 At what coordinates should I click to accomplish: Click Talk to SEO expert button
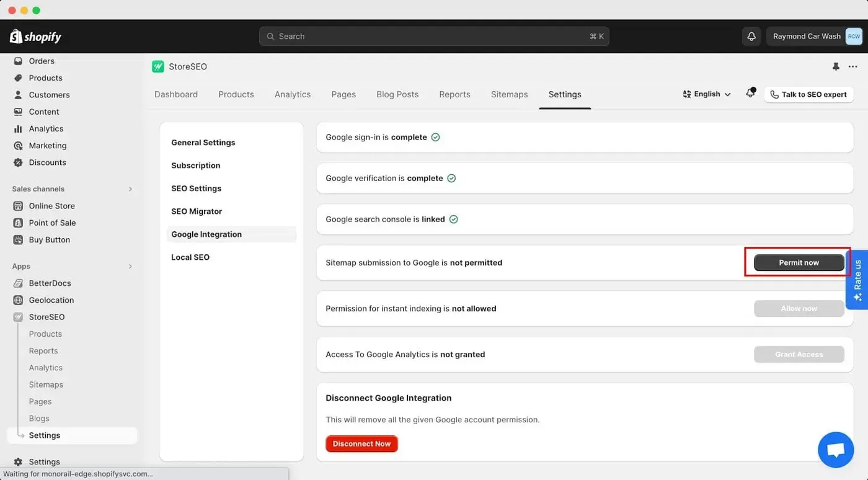[808, 95]
